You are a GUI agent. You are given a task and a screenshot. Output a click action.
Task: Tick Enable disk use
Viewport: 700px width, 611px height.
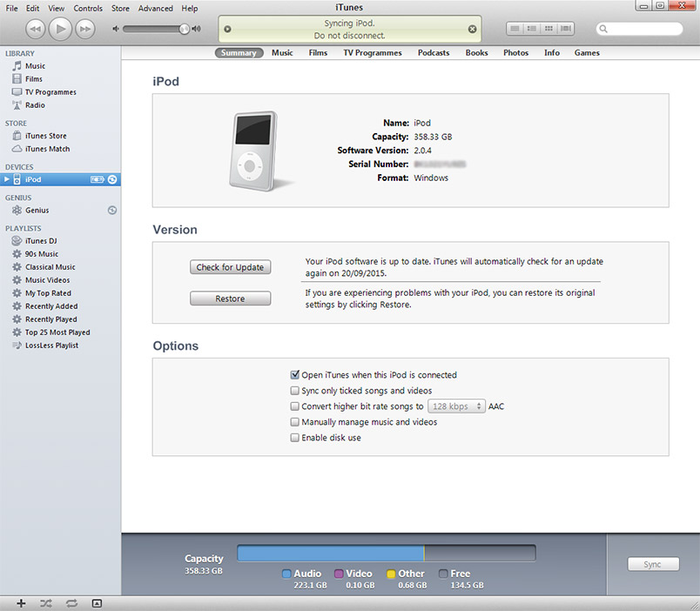coord(294,438)
